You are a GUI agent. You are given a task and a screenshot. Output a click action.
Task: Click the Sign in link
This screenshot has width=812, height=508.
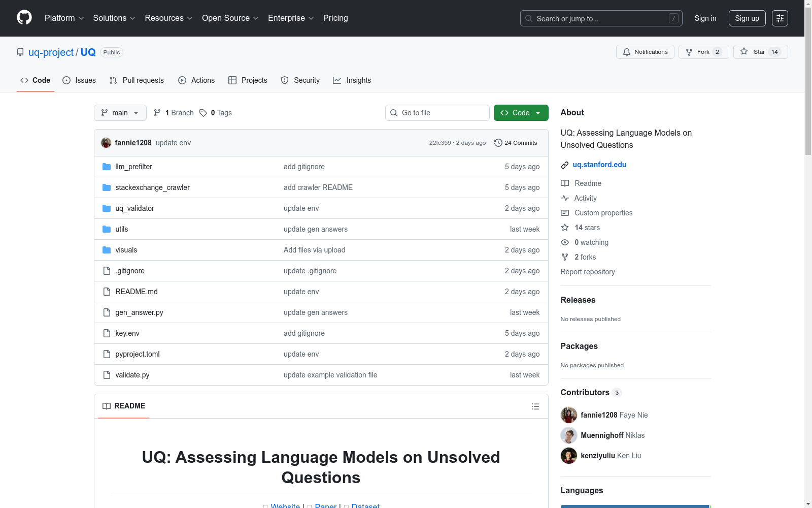click(x=705, y=18)
